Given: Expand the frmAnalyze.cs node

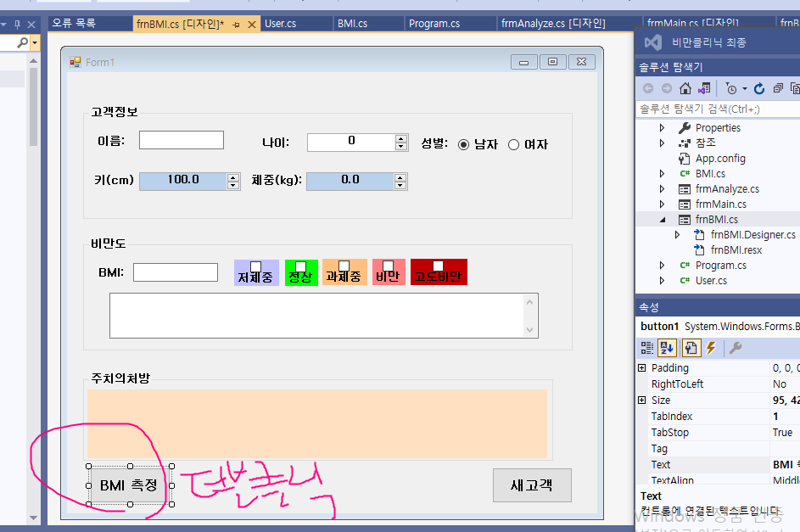Looking at the screenshot, I should coord(662,188).
